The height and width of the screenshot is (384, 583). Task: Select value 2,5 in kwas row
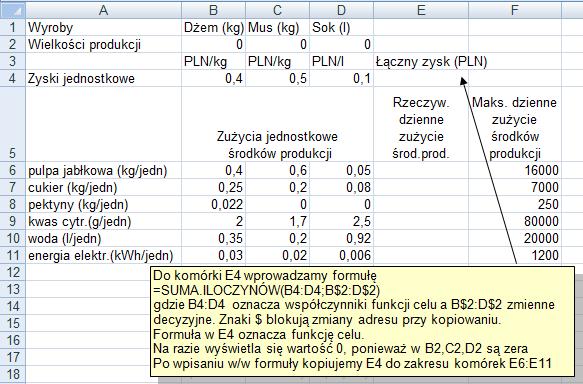point(341,221)
